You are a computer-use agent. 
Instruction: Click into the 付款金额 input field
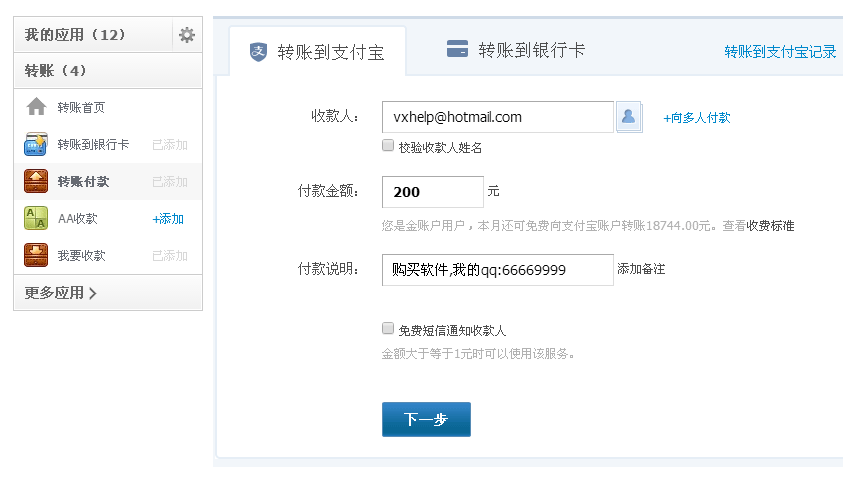pos(433,192)
